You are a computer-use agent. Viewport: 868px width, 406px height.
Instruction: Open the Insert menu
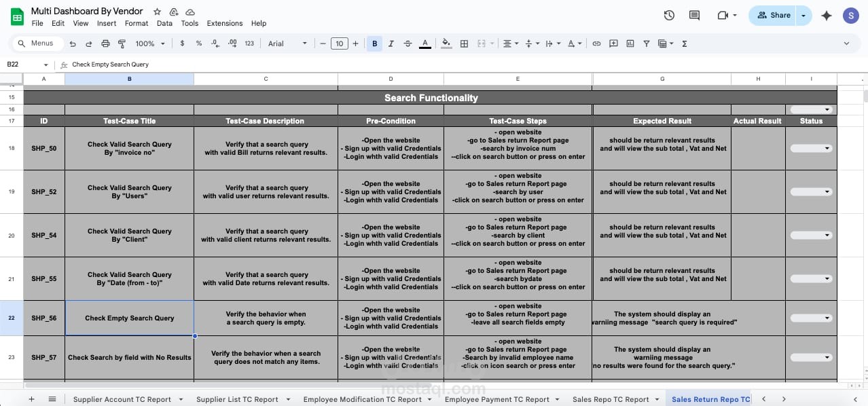(107, 23)
